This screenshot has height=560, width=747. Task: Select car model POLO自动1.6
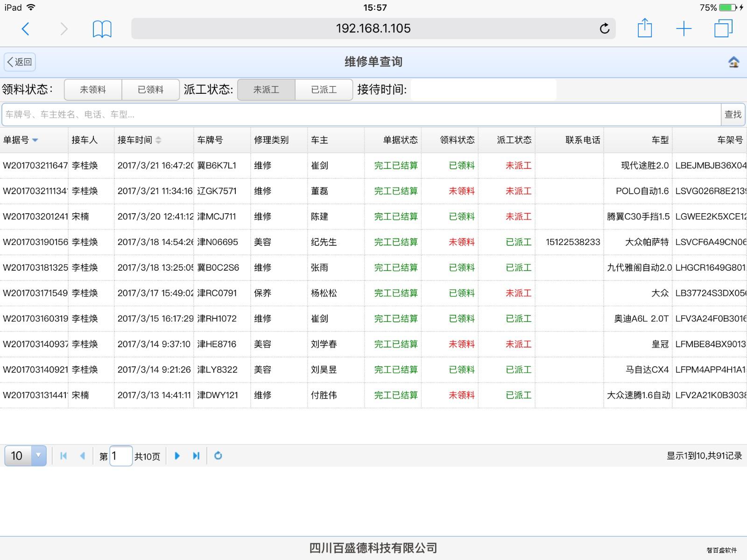tap(642, 191)
